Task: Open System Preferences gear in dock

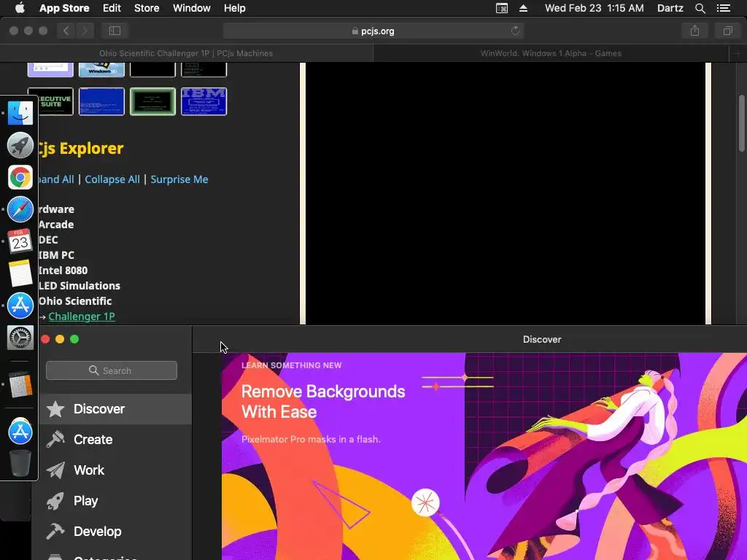Action: click(20, 338)
